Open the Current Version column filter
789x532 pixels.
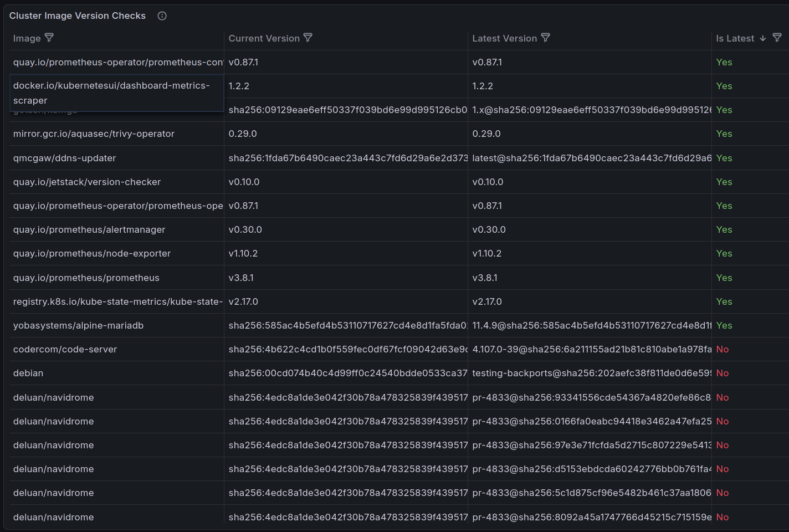[308, 38]
